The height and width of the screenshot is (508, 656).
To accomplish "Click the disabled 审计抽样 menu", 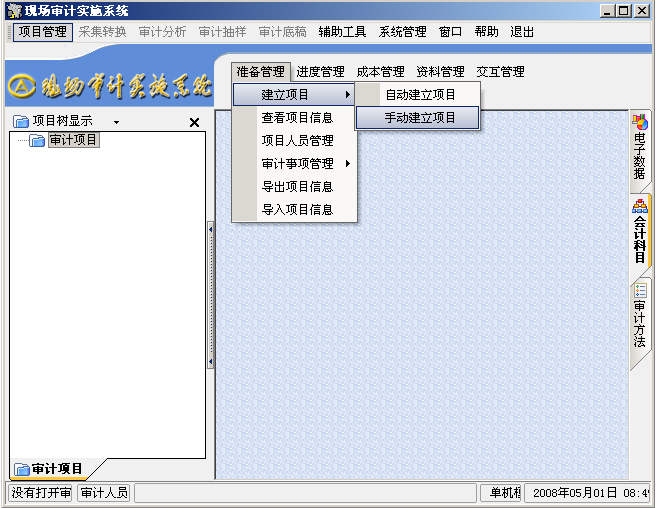I will 222,32.
